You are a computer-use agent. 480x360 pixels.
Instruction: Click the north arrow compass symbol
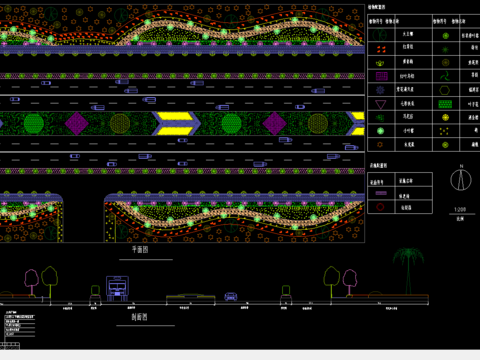click(461, 180)
